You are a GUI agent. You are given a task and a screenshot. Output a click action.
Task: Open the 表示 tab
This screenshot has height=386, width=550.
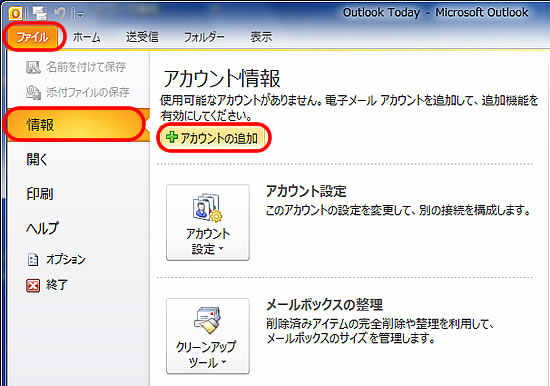[x=261, y=37]
